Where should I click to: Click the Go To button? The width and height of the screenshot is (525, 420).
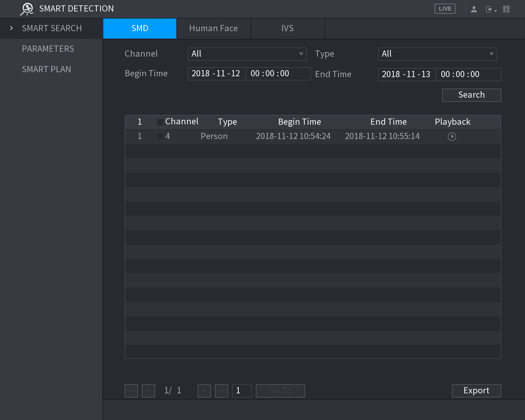[x=281, y=390]
